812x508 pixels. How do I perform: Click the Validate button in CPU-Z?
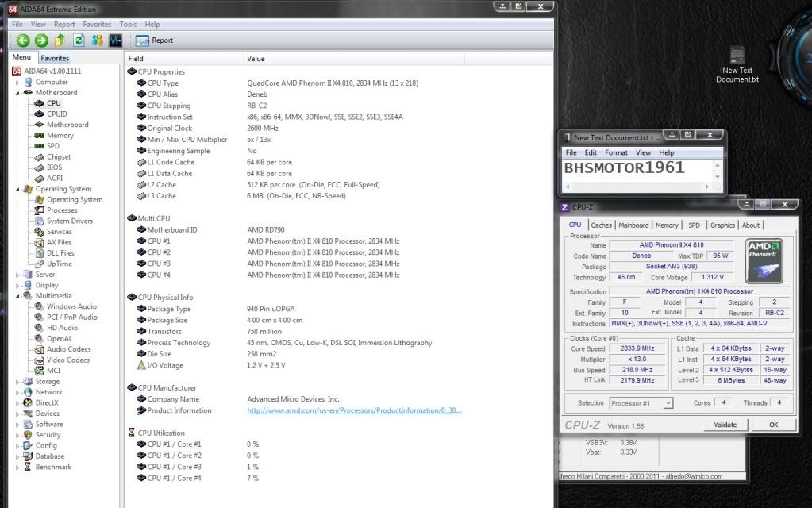(725, 425)
